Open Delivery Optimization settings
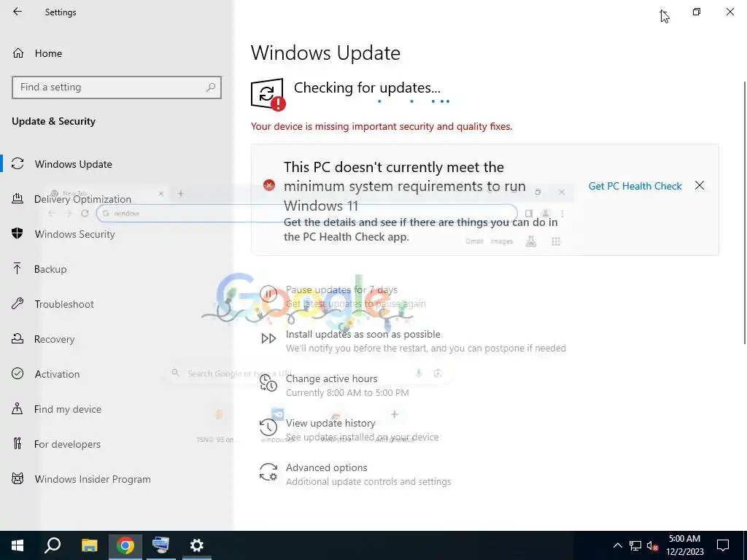747x560 pixels. pyautogui.click(x=82, y=199)
